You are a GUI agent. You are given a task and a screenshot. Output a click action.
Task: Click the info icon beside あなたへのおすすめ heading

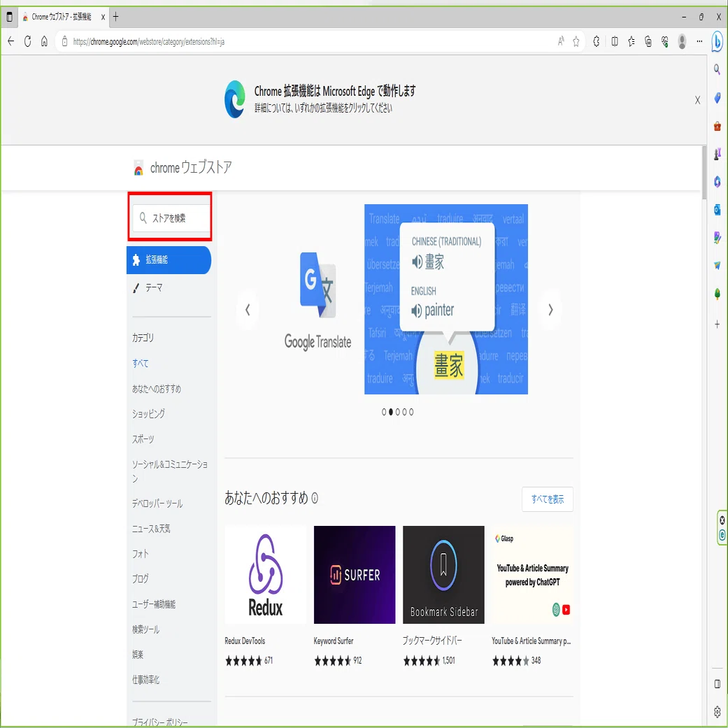click(314, 498)
